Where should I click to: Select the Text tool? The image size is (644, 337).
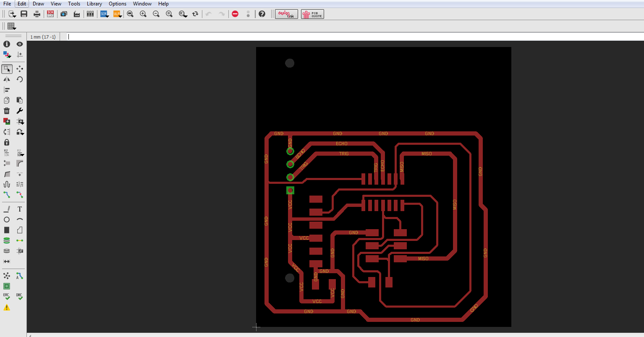tap(20, 209)
